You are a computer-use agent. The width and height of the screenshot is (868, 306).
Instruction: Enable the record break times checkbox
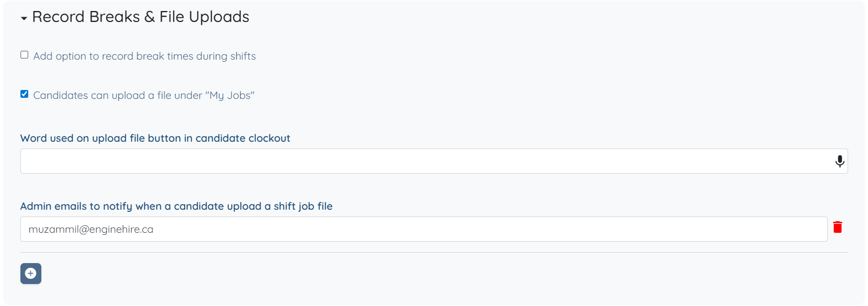25,55
